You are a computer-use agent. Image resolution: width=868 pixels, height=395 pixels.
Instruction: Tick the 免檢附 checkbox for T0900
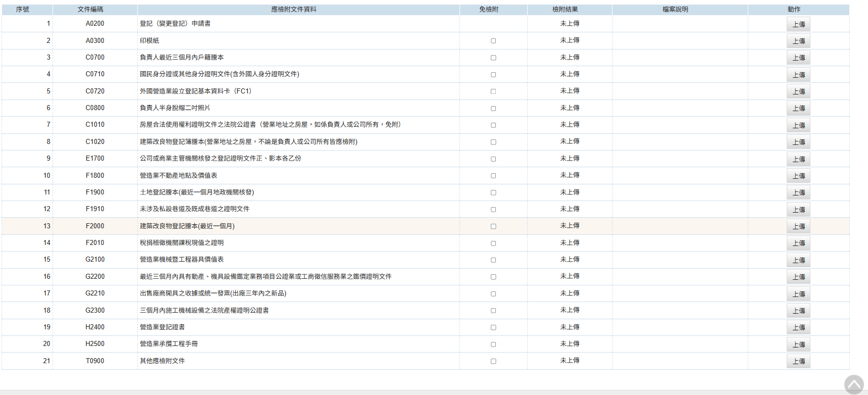[x=493, y=361]
